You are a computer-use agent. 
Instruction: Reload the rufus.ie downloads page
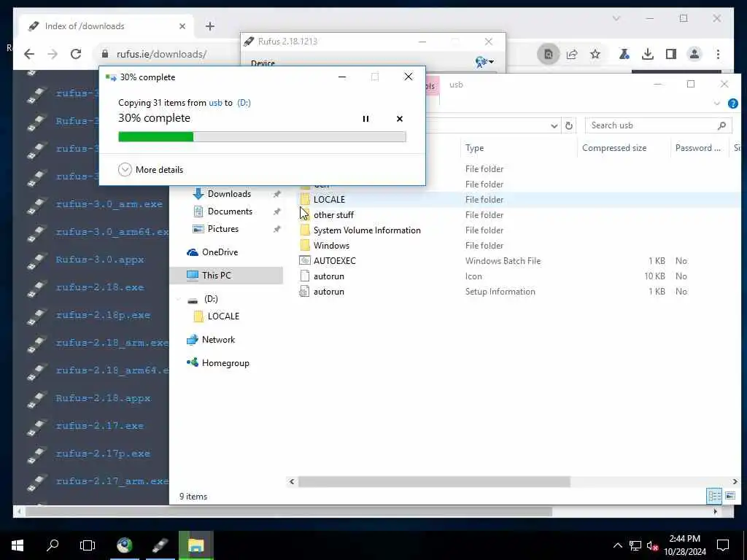(x=76, y=54)
